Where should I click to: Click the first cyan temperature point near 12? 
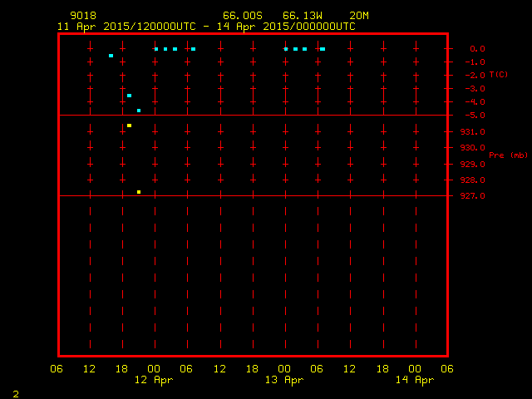[111, 56]
